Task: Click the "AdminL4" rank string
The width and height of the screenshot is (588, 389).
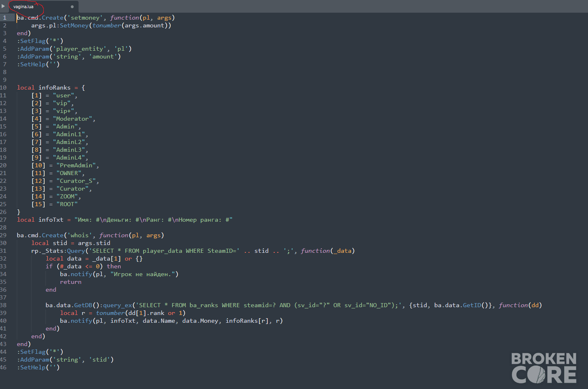Action: (69, 157)
